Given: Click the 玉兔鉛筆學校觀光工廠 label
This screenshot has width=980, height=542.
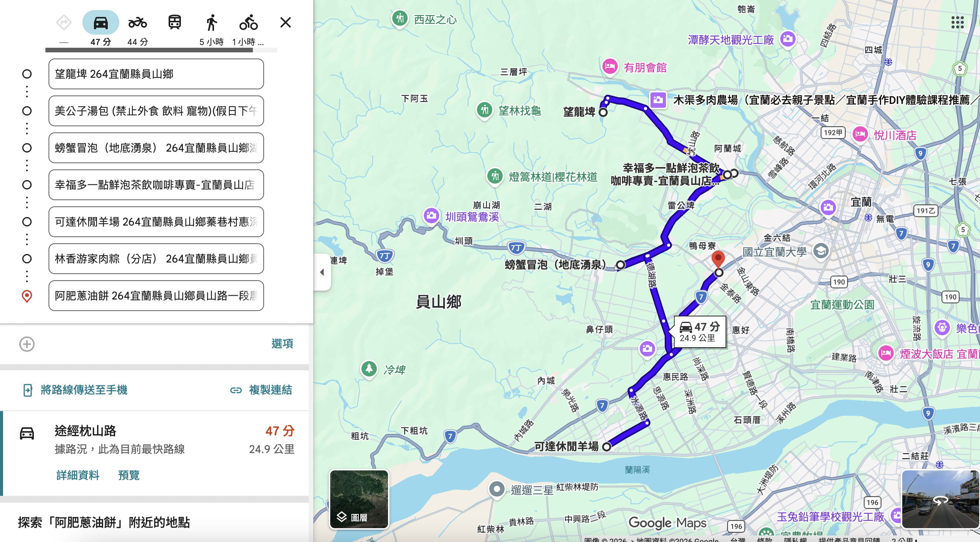Looking at the screenshot, I should 830,517.
